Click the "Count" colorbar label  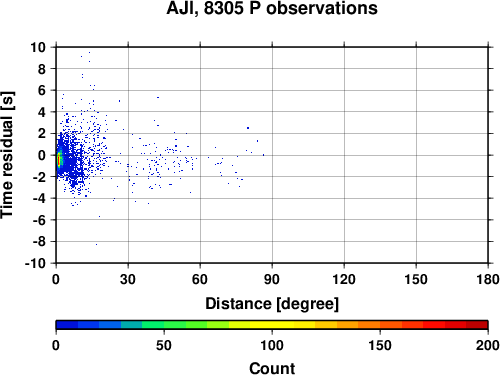click(x=272, y=368)
